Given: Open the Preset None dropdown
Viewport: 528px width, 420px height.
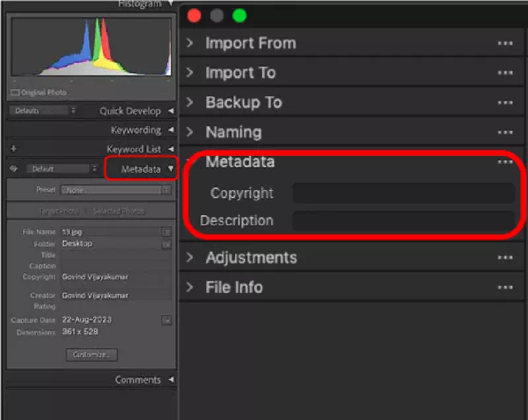Looking at the screenshot, I should (x=116, y=190).
